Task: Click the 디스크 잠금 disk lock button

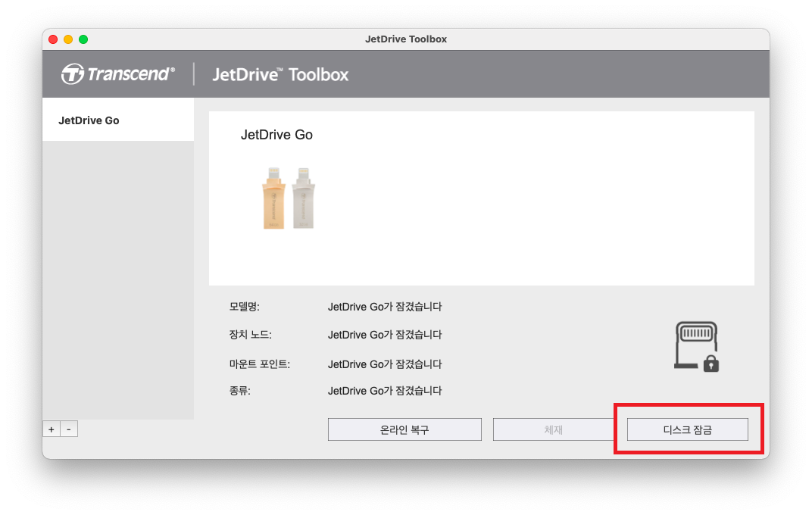Action: tap(688, 429)
